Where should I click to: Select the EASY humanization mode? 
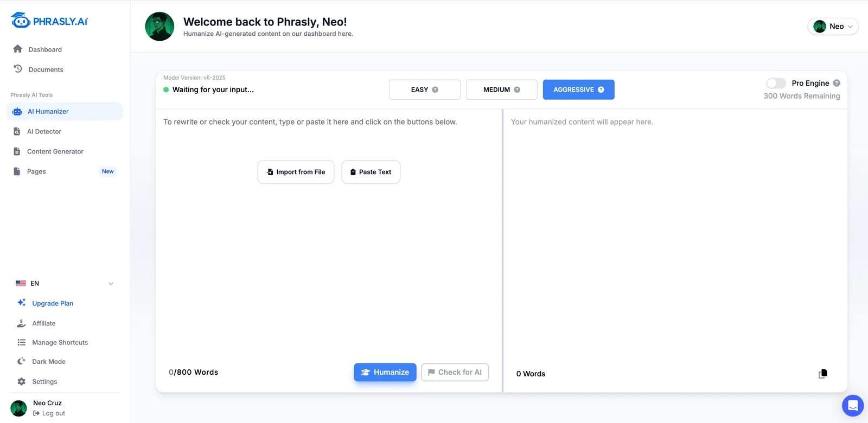coord(425,89)
